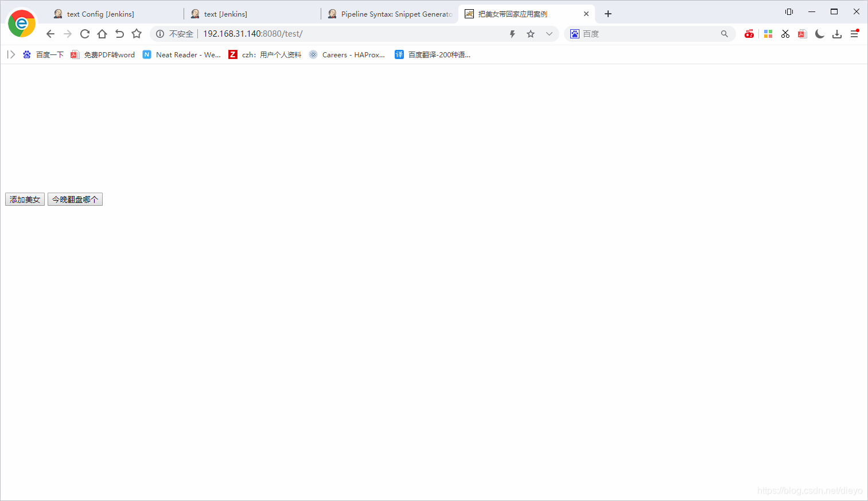Click the site info icon beside 不安全
This screenshot has height=501, width=868.
(160, 34)
